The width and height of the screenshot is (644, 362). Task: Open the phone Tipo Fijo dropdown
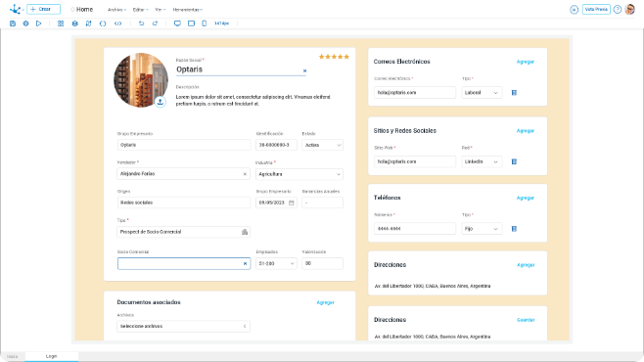pos(482,229)
